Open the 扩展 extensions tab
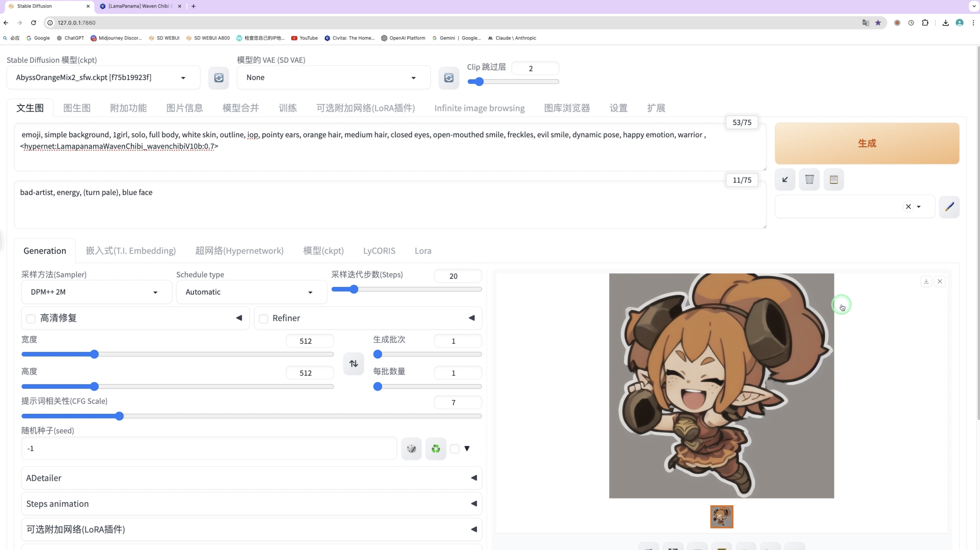This screenshot has height=550, width=980. pyautogui.click(x=656, y=108)
